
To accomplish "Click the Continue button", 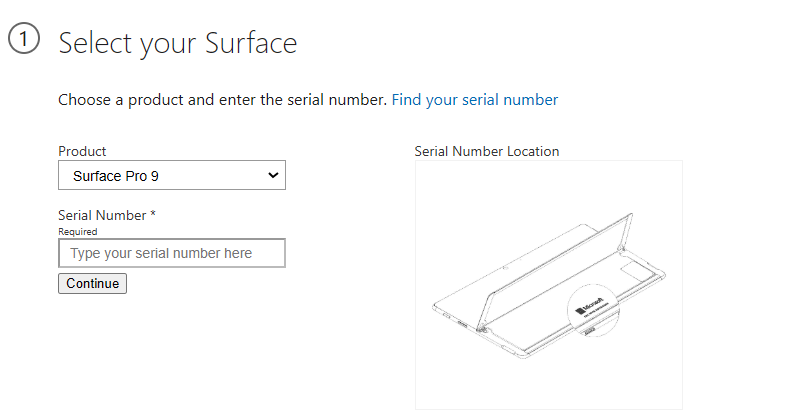I will [x=92, y=283].
